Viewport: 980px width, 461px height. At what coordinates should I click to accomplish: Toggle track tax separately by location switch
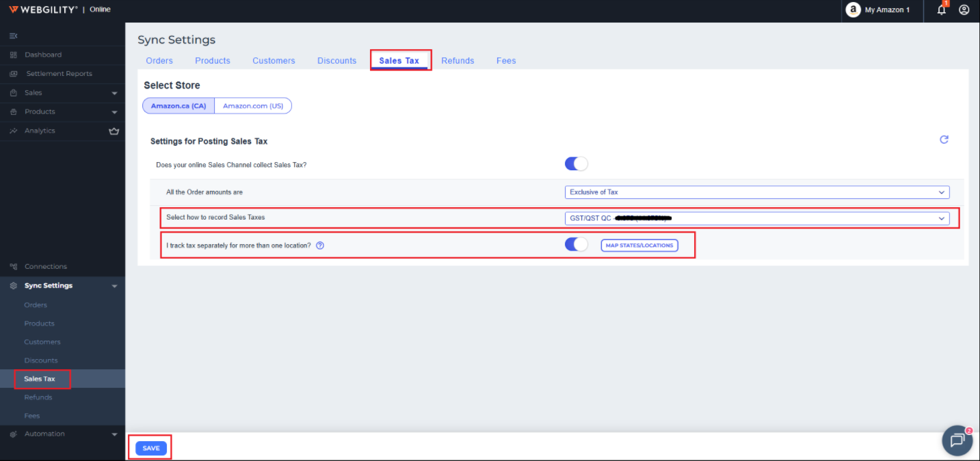(x=576, y=245)
